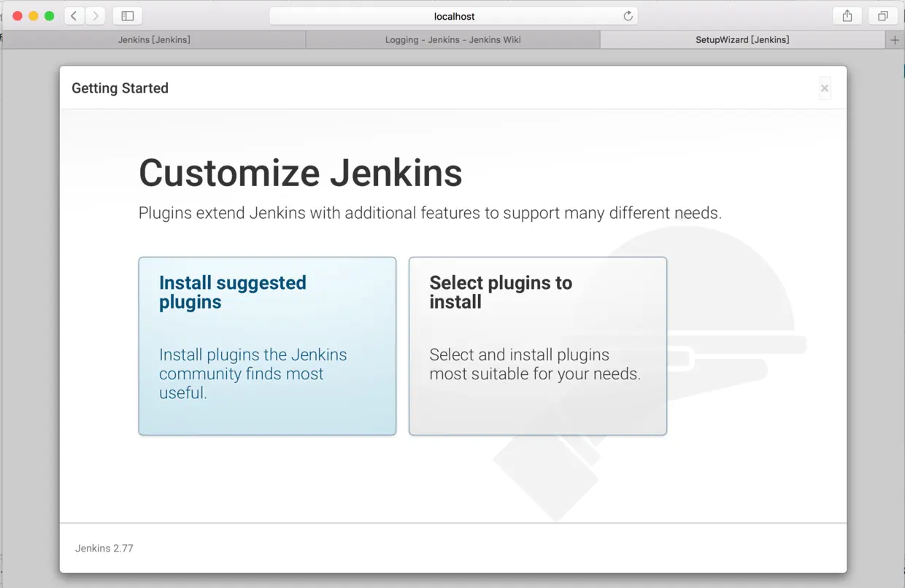Open the Share menu icon
The image size is (905, 588).
[x=847, y=15]
